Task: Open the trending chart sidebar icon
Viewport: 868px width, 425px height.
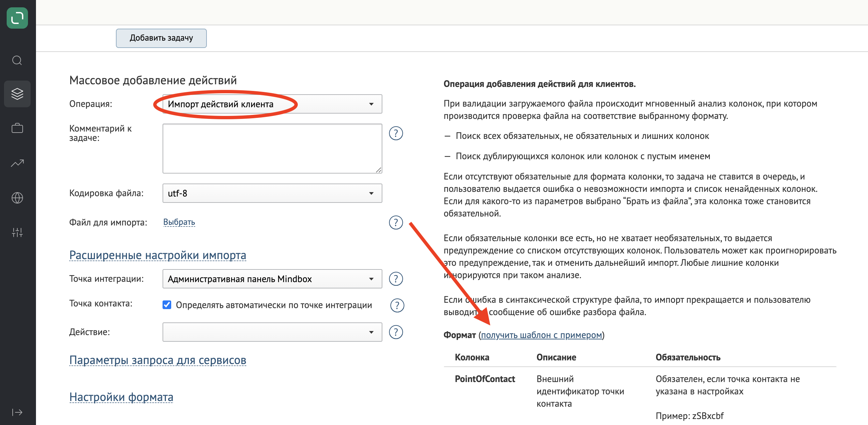Action: pyautogui.click(x=17, y=163)
